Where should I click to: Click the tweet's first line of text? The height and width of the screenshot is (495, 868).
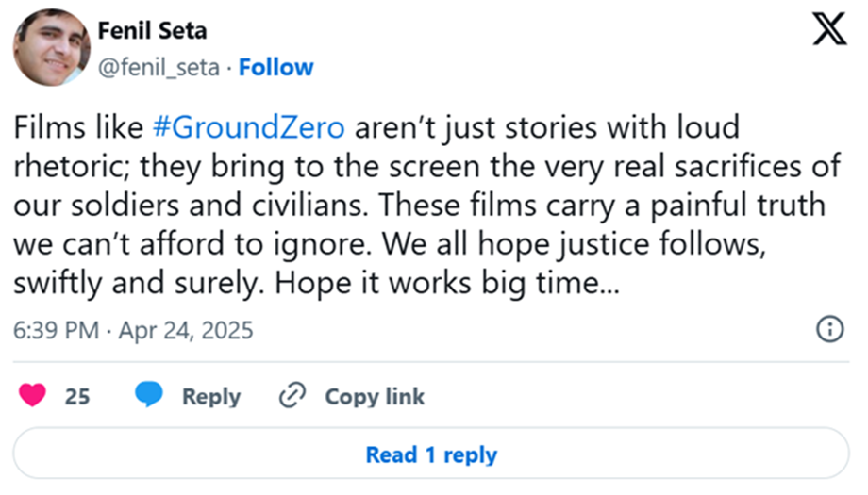(377, 127)
